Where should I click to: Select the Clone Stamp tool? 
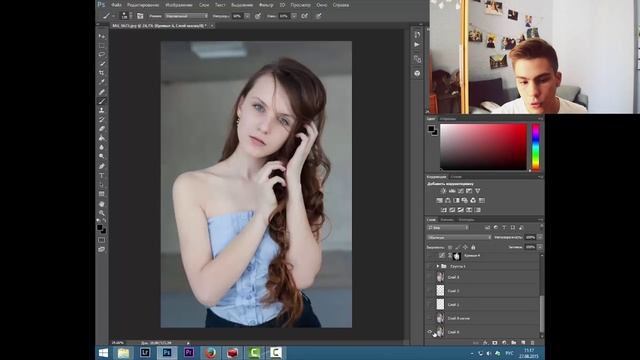(x=102, y=110)
